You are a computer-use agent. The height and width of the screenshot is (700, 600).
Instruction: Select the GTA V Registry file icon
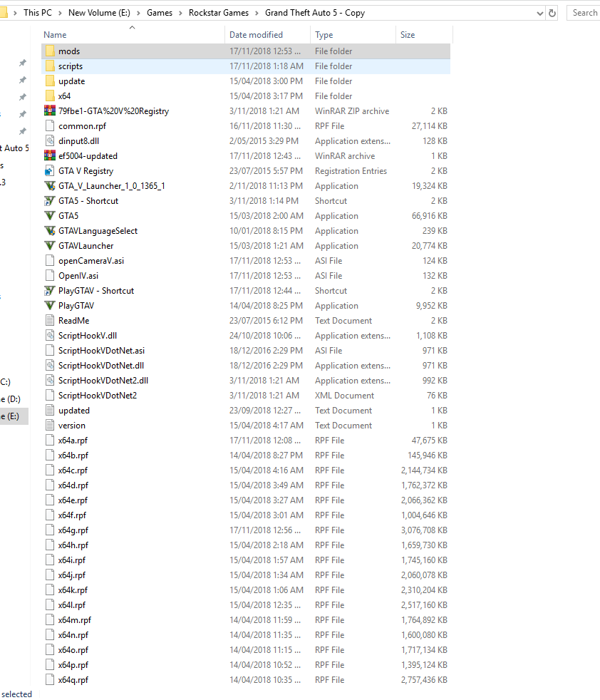point(50,171)
